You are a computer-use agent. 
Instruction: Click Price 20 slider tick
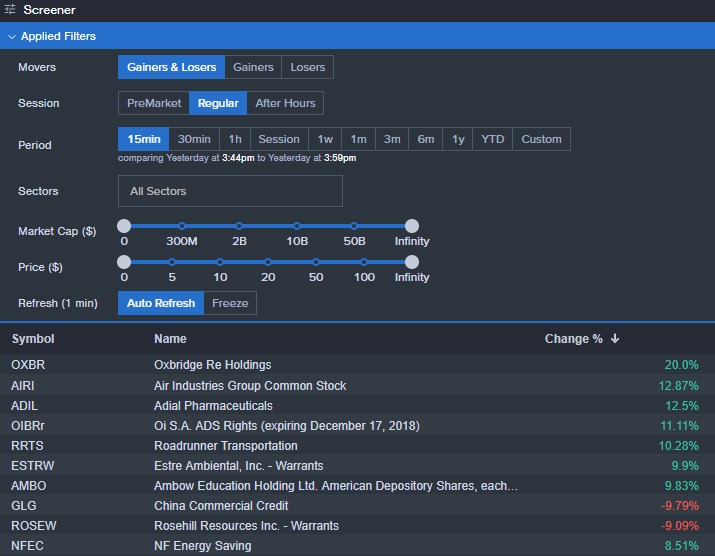click(268, 262)
